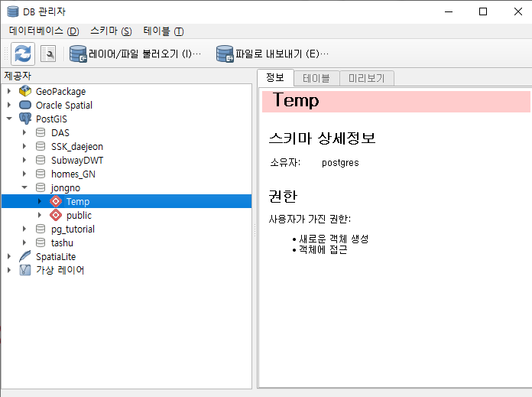Open the 데이터베이스 (D) menu
The height and width of the screenshot is (397, 532).
(44, 31)
